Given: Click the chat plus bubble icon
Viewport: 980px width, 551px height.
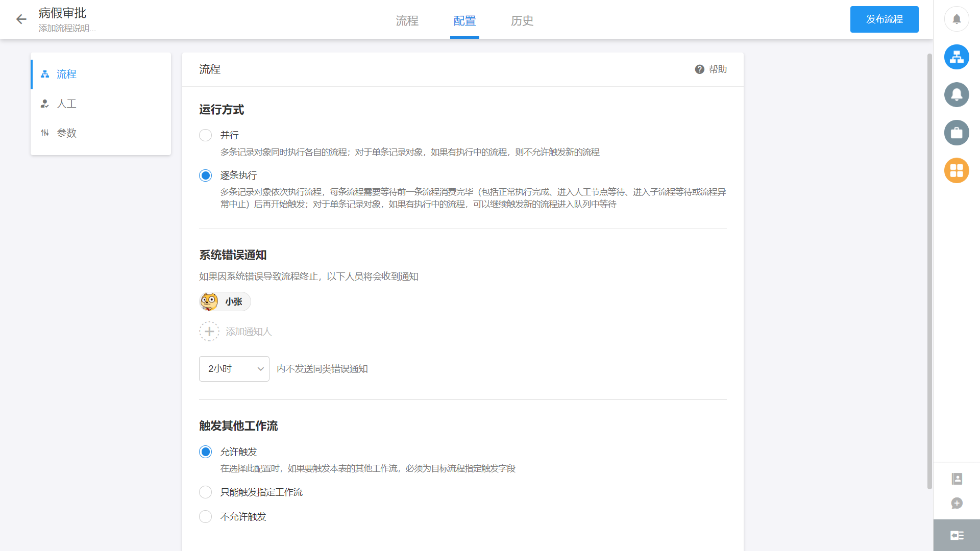Looking at the screenshot, I should [957, 504].
